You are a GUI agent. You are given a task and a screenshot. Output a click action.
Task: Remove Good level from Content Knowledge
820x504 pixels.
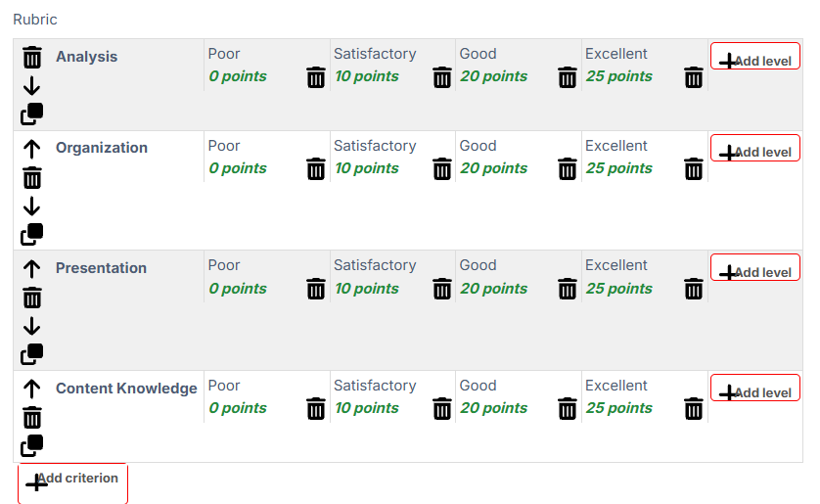tap(568, 409)
